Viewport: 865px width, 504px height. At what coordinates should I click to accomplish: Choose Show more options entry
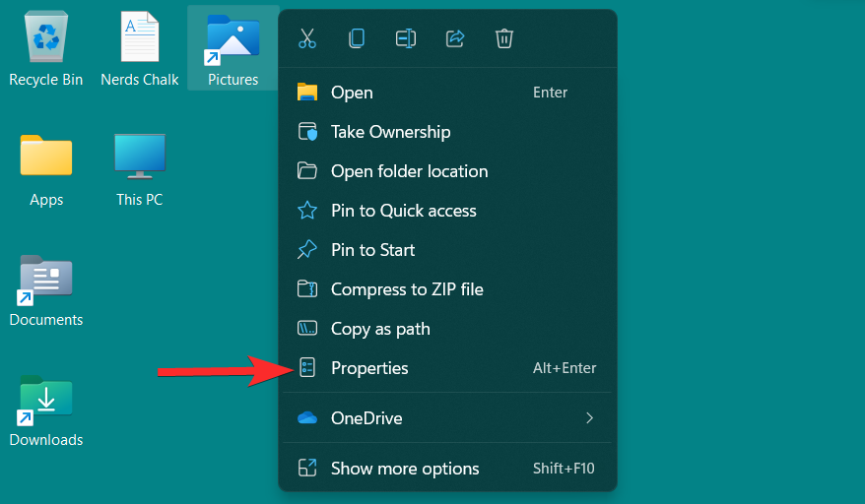click(447, 469)
